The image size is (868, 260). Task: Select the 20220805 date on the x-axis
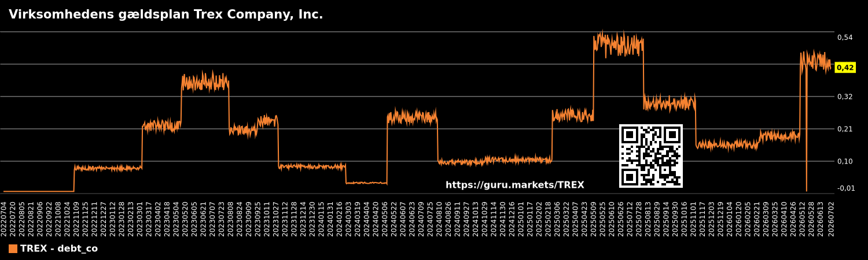[x=22, y=218]
